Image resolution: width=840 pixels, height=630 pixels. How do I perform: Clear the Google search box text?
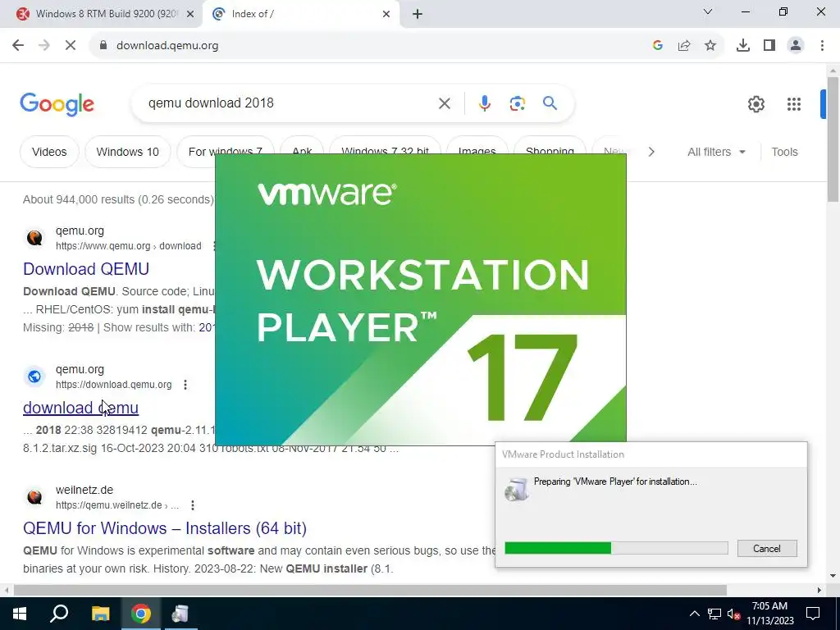pos(444,103)
